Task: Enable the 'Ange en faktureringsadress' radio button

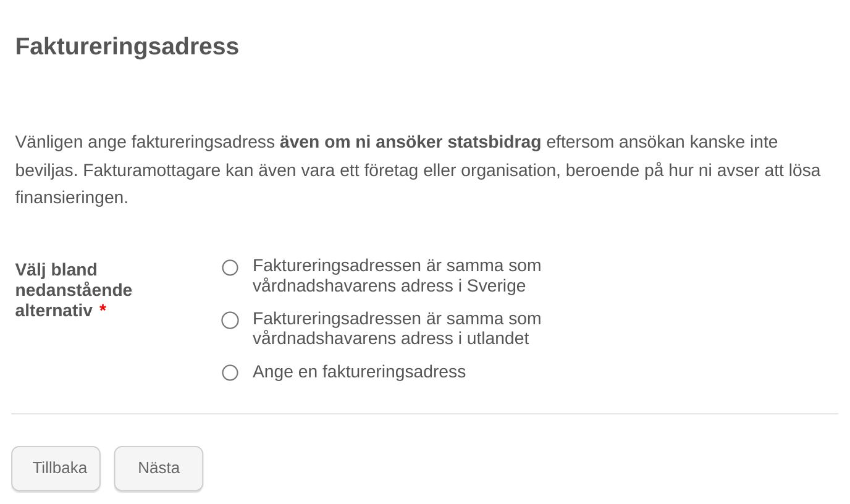Action: (230, 372)
